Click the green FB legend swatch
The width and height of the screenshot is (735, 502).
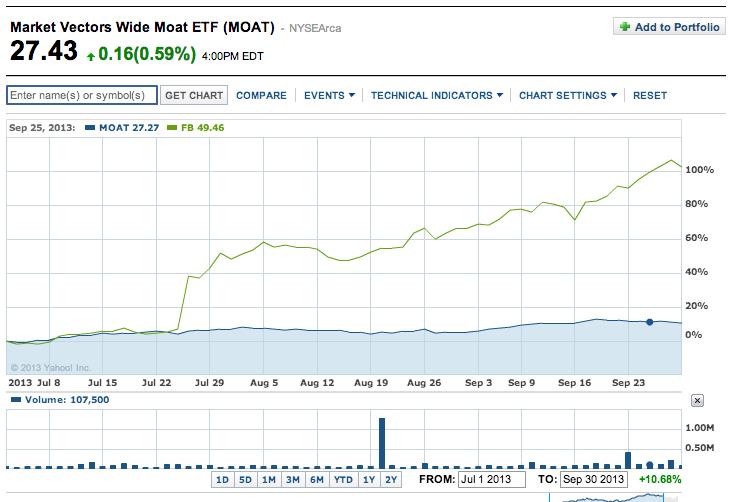click(x=172, y=127)
